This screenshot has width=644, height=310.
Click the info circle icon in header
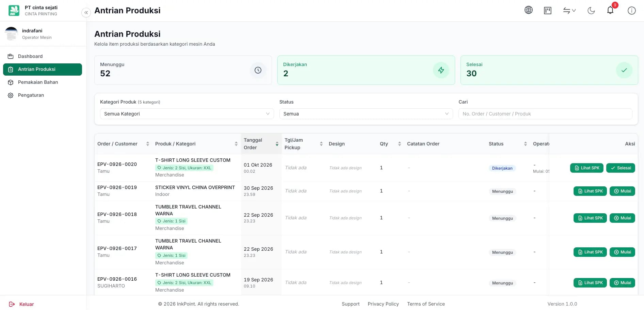632,11
